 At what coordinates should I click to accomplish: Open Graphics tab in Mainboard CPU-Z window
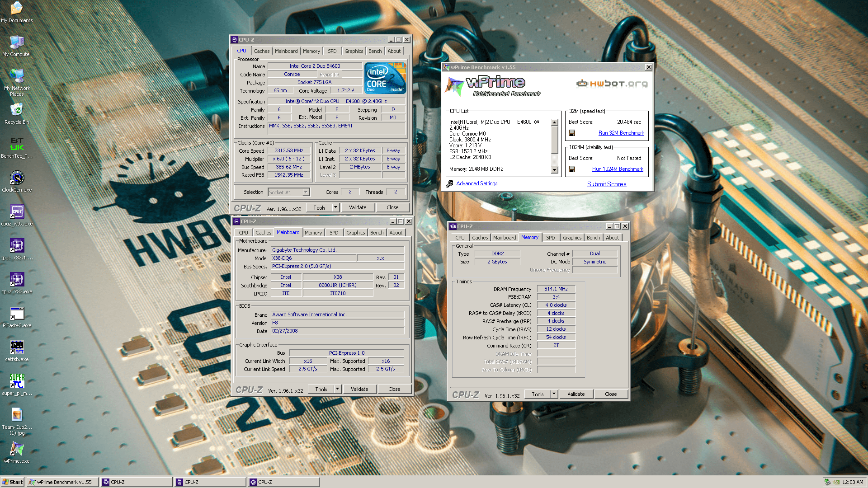(x=355, y=233)
